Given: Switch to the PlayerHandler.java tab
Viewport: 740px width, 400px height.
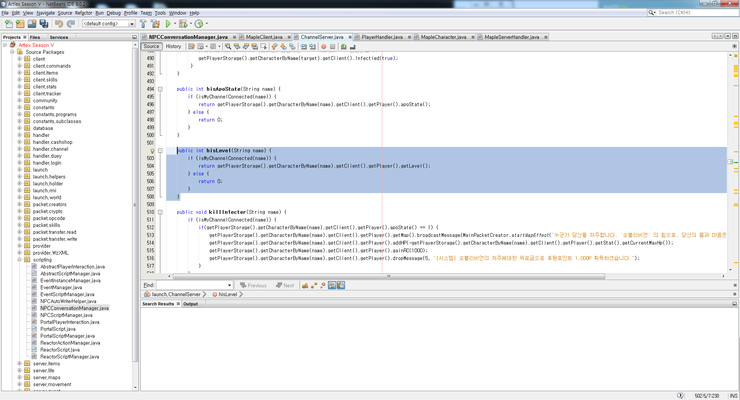Looking at the screenshot, I should tap(381, 37).
